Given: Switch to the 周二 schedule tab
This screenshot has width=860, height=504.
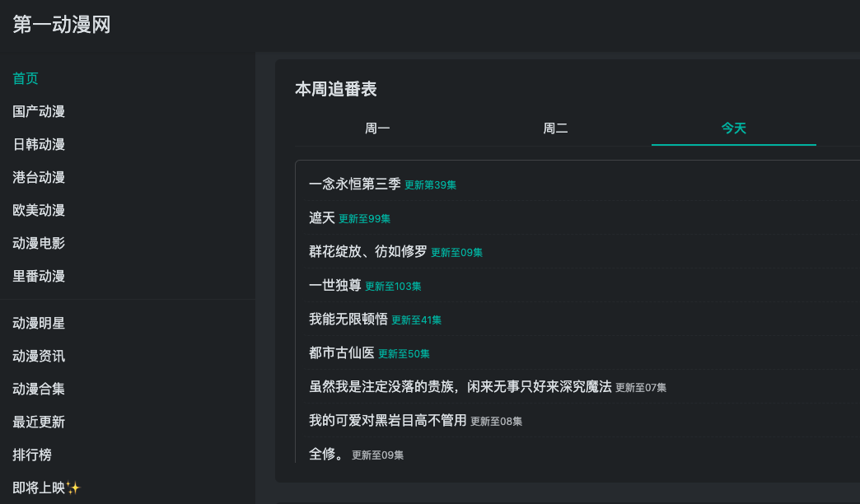Looking at the screenshot, I should click(x=555, y=128).
